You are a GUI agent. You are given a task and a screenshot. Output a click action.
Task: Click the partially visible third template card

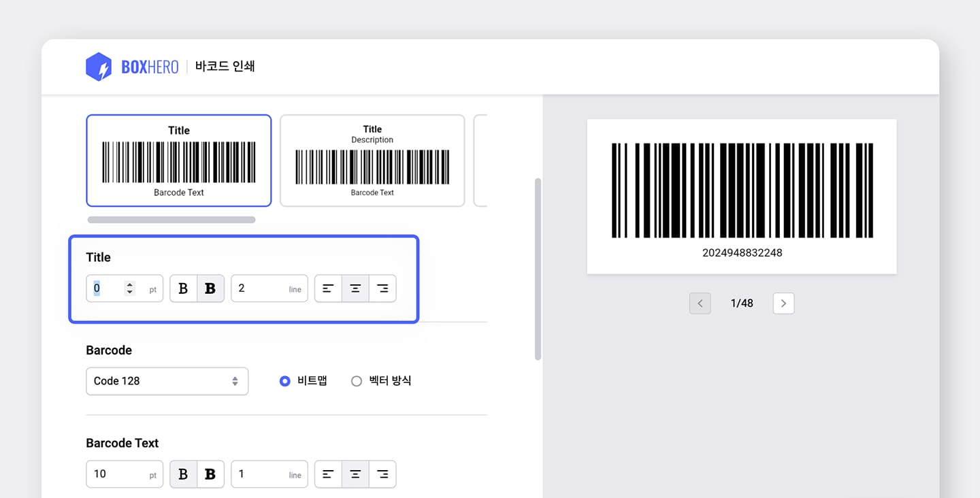point(480,161)
